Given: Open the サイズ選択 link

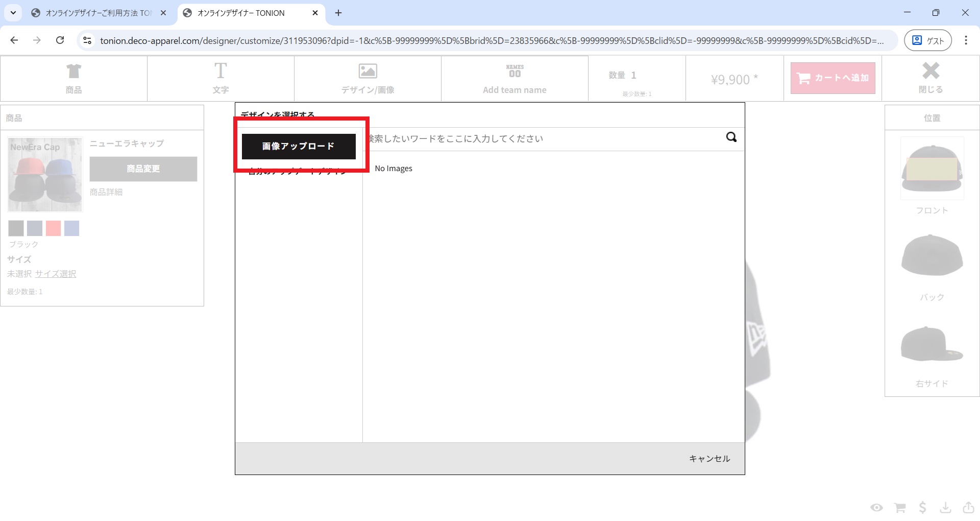Looking at the screenshot, I should (56, 274).
